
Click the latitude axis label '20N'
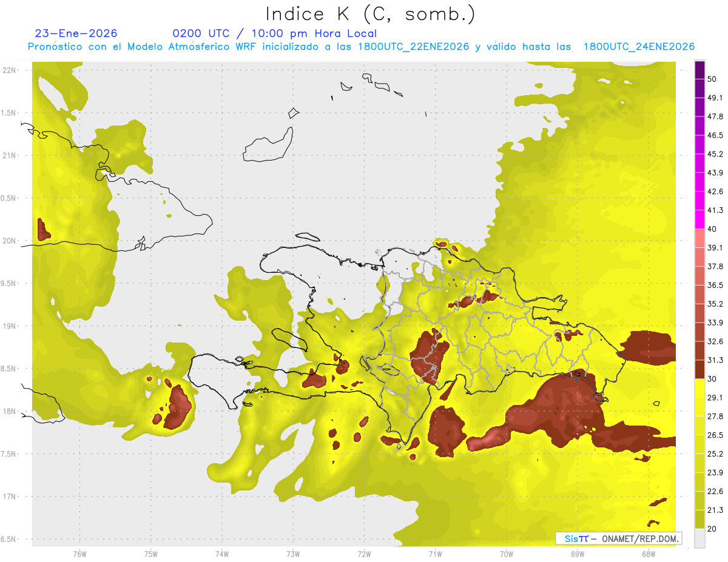tap(10, 241)
